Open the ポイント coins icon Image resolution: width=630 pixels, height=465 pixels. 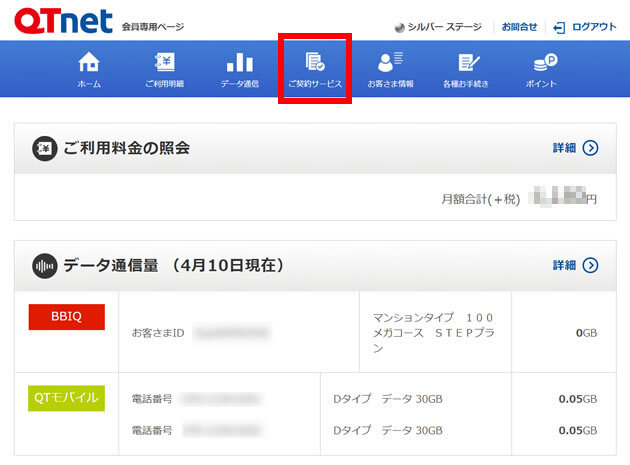point(541,62)
